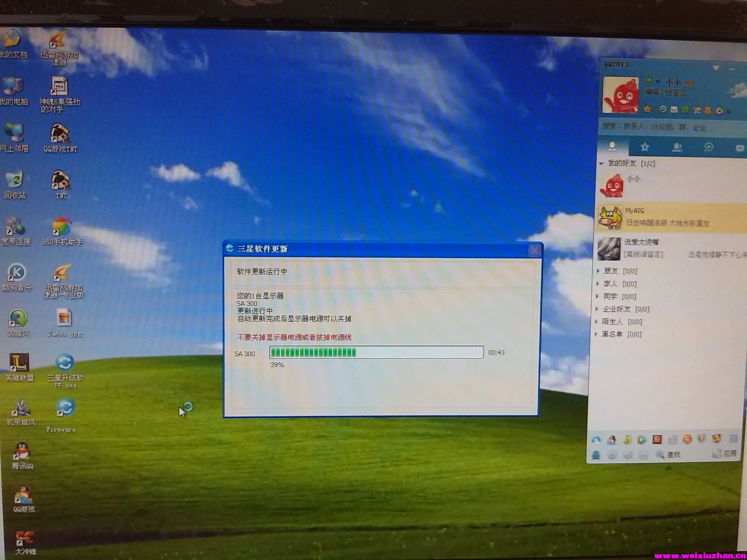Select the James.jpg desktop file
The height and width of the screenshot is (560, 747).
pyautogui.click(x=65, y=322)
